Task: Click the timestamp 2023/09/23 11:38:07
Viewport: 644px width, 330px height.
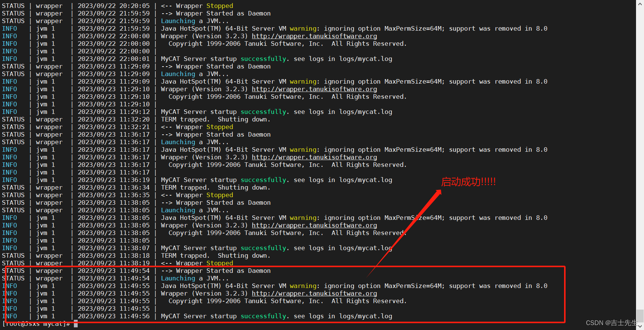Action: [x=114, y=248]
